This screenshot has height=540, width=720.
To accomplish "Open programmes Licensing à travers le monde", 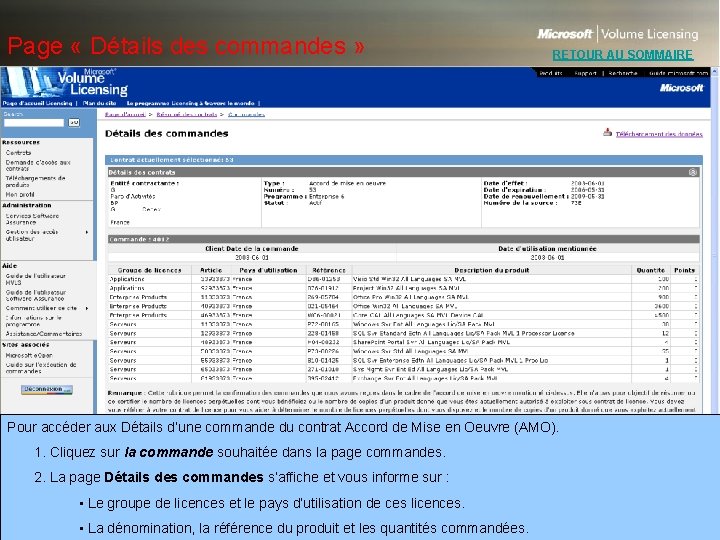I will (190, 103).
